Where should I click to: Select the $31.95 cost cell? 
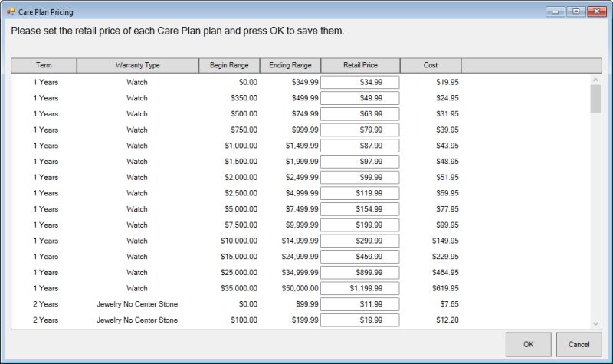coord(447,114)
